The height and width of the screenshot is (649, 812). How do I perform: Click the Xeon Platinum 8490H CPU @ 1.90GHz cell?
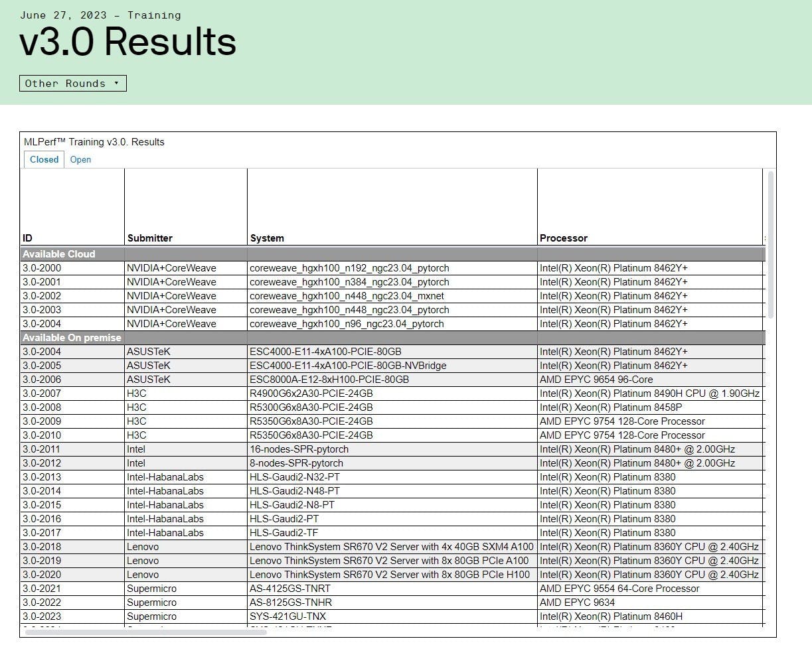(649, 394)
